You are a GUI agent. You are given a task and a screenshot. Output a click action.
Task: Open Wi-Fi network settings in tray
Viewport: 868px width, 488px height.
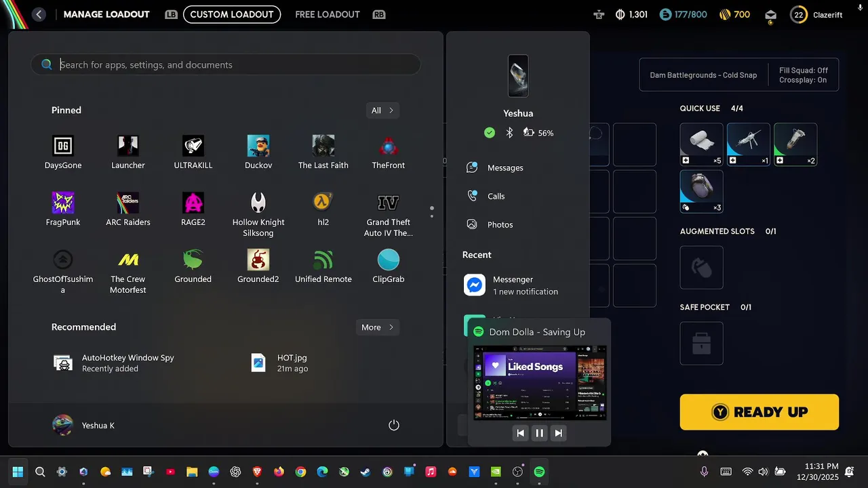point(747,472)
